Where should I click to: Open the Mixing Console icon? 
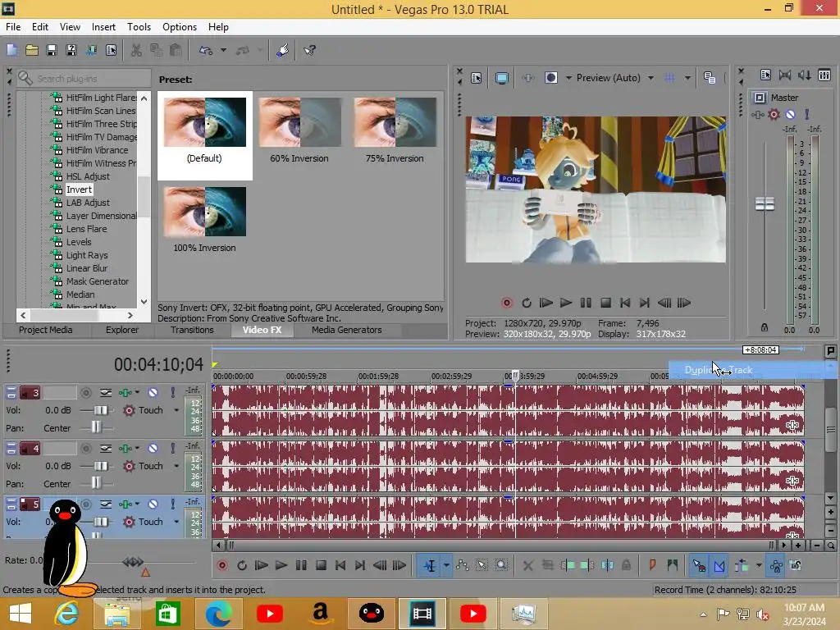(824, 75)
